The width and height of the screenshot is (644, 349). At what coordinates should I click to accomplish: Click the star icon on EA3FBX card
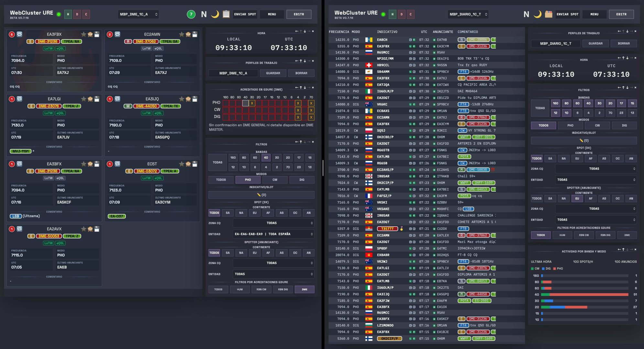coord(83,34)
